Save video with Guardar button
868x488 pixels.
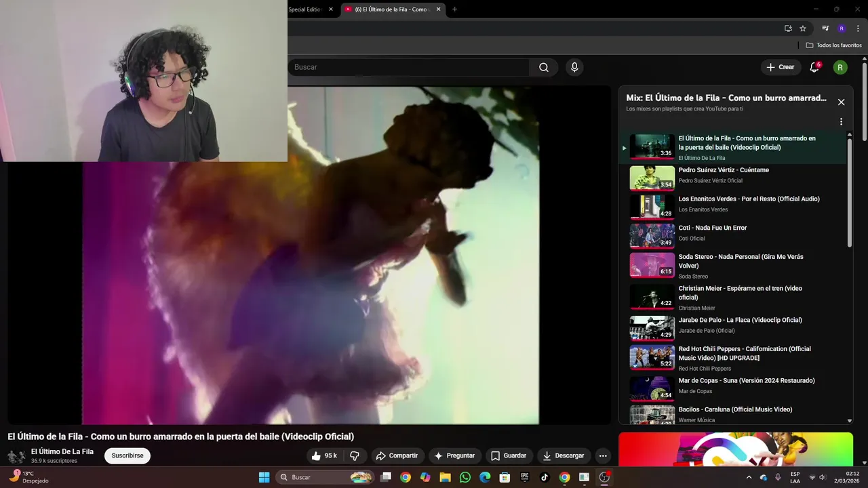pyautogui.click(x=509, y=455)
